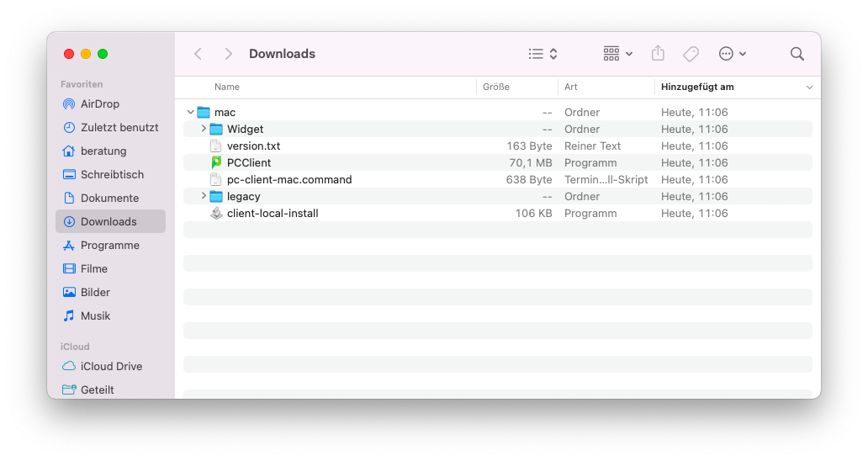
Task: Sort by the Größe column header
Action: [496, 87]
